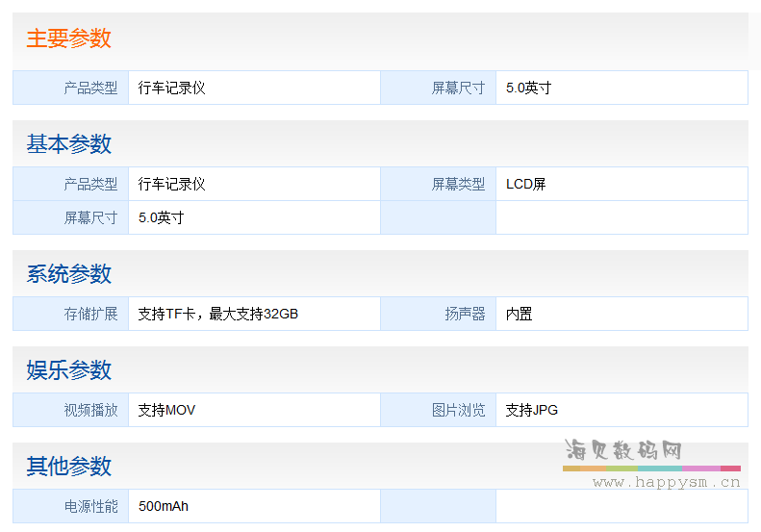Select the 其他参数 section heading
The height and width of the screenshot is (532, 761).
coord(68,467)
